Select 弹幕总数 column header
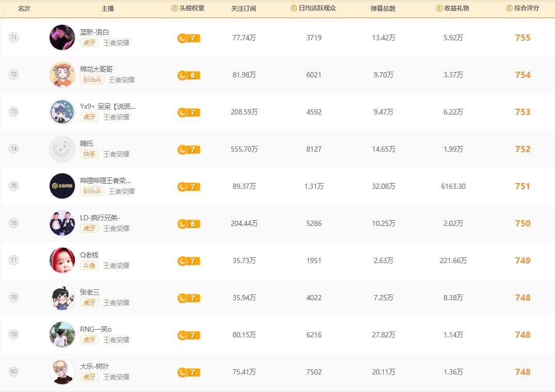The image size is (555, 392). point(383,8)
